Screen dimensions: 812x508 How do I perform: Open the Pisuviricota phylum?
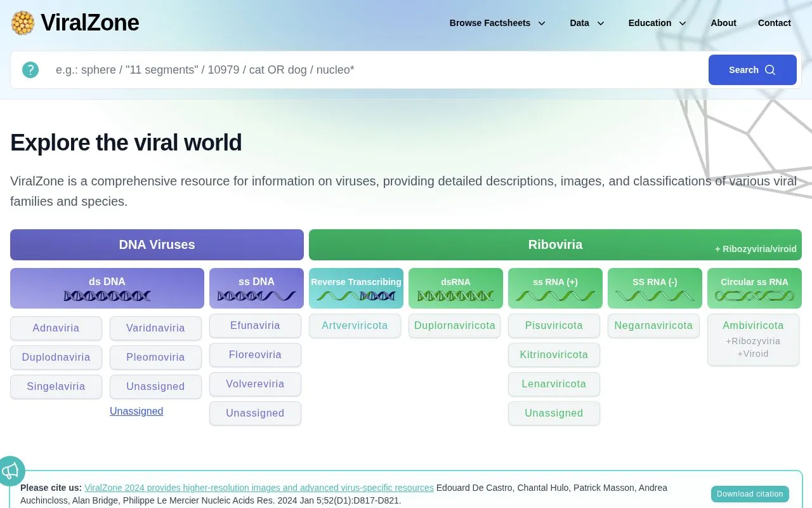(x=554, y=326)
